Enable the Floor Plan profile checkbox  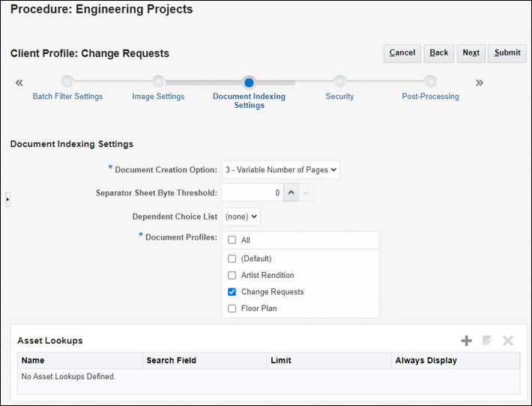click(x=232, y=309)
